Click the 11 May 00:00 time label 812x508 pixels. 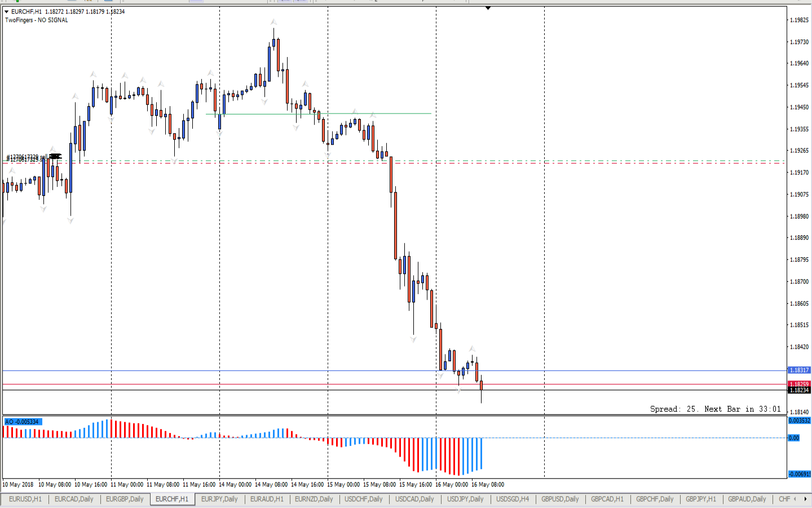click(127, 484)
